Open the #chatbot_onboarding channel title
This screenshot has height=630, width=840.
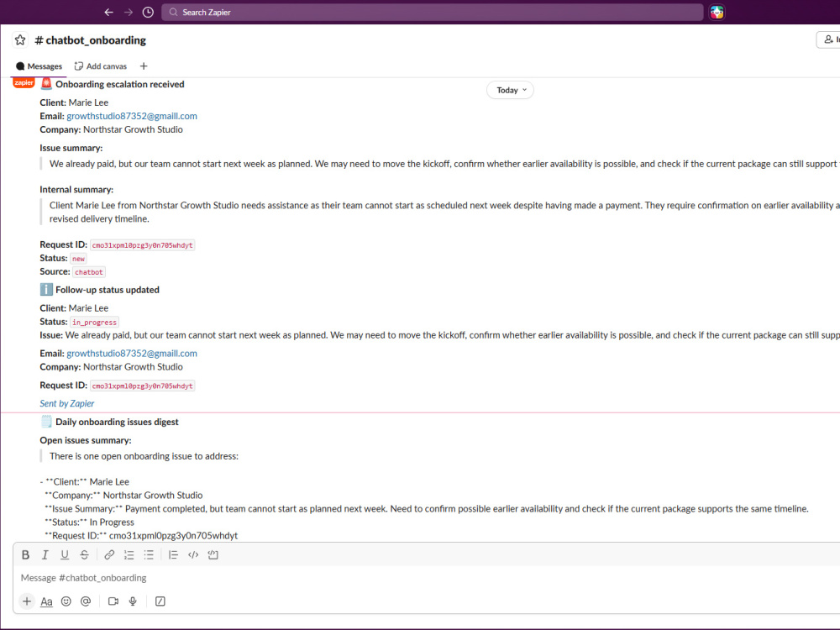click(x=91, y=40)
